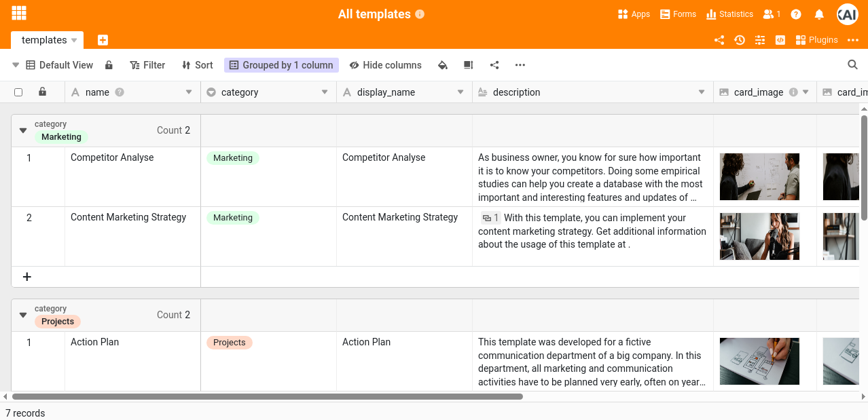
Task: Open Action Plan card_image thumbnail
Action: [x=759, y=361]
